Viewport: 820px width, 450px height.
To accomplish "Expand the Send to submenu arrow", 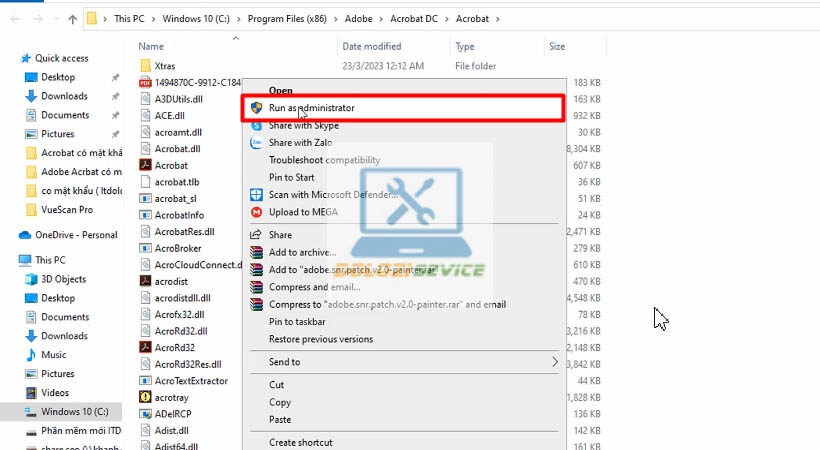I will click(555, 362).
